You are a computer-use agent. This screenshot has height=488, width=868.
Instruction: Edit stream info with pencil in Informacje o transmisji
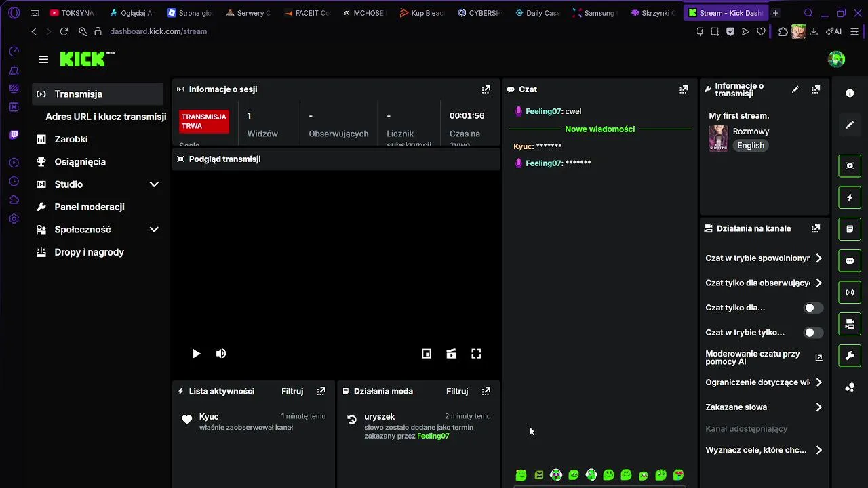(795, 89)
